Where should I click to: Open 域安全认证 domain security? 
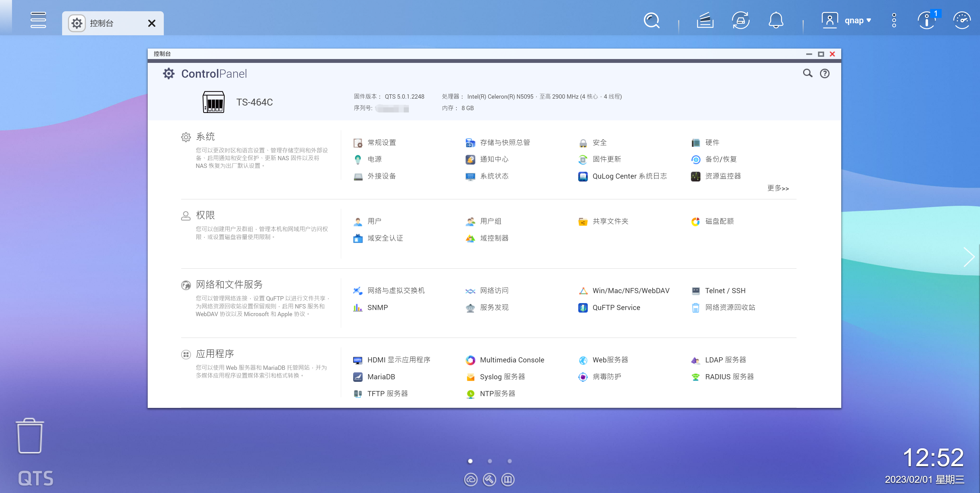pyautogui.click(x=378, y=238)
